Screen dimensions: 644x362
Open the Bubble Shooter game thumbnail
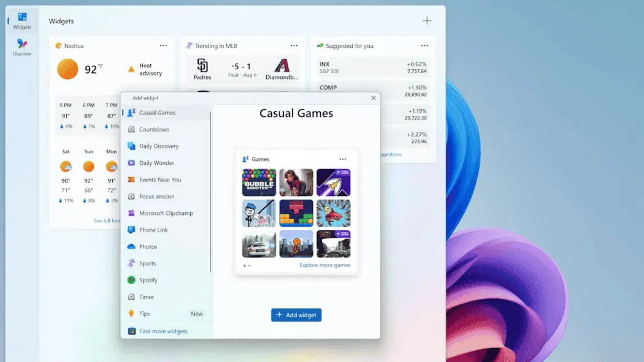259,183
